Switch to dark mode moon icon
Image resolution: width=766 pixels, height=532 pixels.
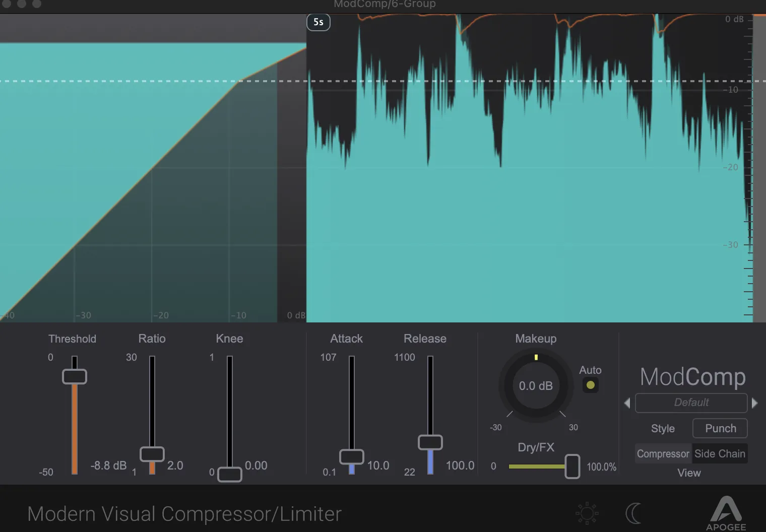[x=633, y=513]
